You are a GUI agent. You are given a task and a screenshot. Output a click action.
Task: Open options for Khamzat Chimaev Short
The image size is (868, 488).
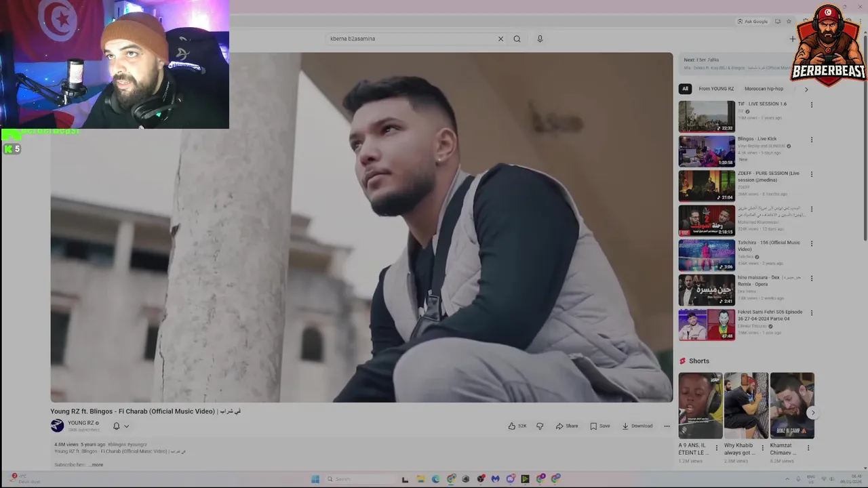pos(808,448)
